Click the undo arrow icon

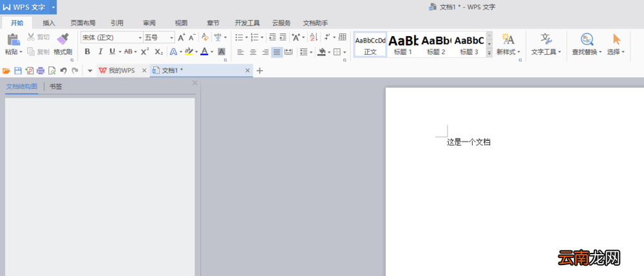pyautogui.click(x=63, y=71)
